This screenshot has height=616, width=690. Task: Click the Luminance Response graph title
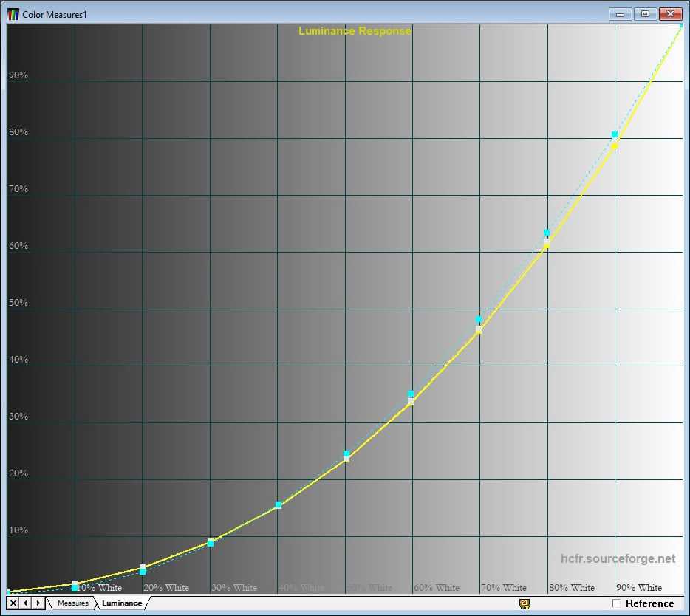point(355,31)
